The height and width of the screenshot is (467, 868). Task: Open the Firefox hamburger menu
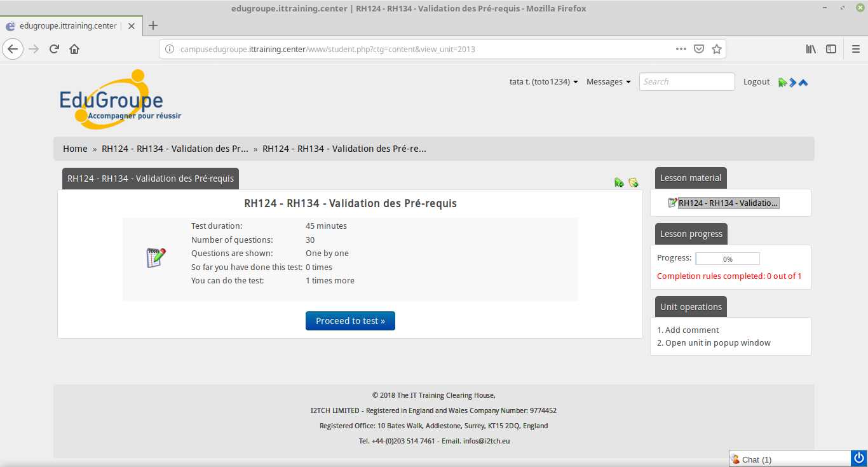click(855, 49)
